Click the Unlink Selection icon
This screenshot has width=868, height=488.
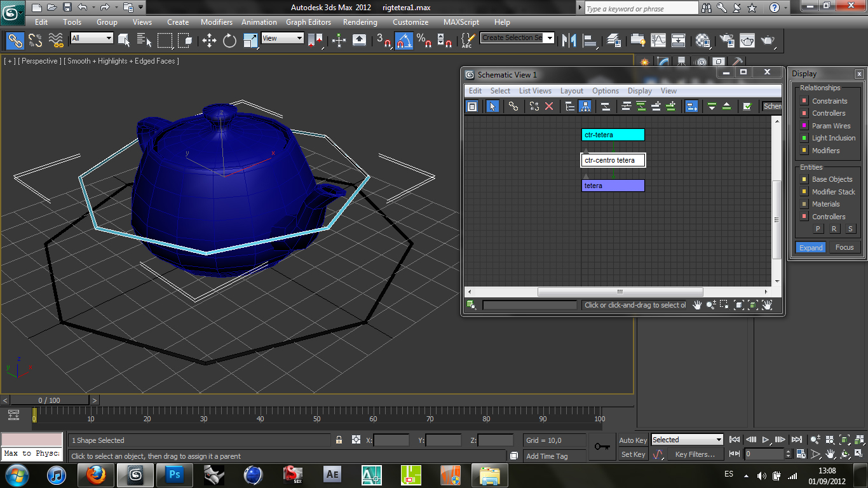(36, 41)
